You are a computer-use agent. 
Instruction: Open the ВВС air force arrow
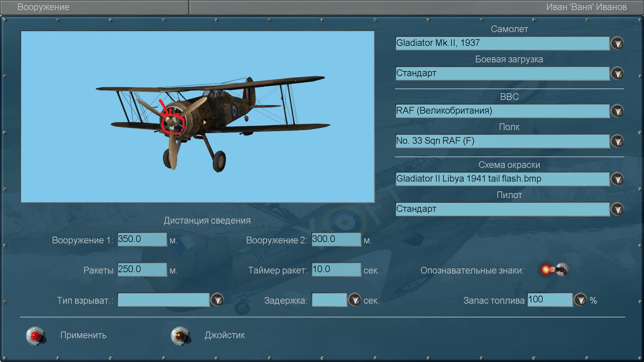[618, 111]
